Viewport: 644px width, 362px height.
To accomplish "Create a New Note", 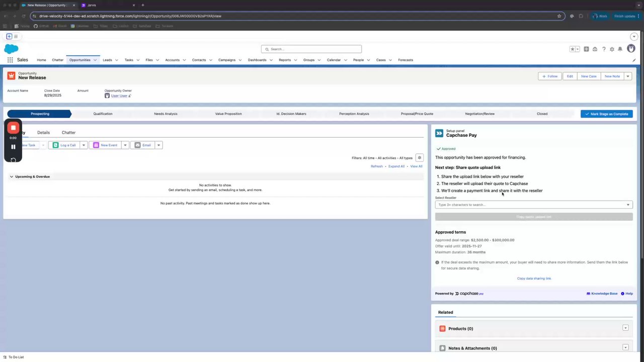I will (612, 76).
